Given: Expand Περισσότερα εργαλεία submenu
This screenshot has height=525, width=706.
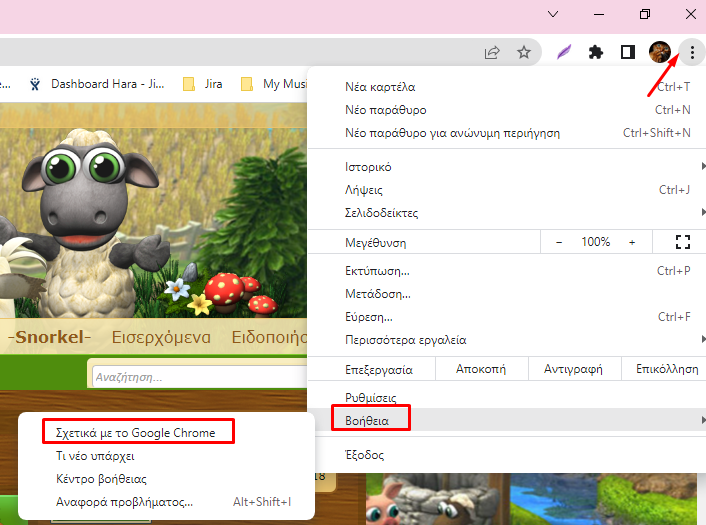Looking at the screenshot, I should click(507, 340).
